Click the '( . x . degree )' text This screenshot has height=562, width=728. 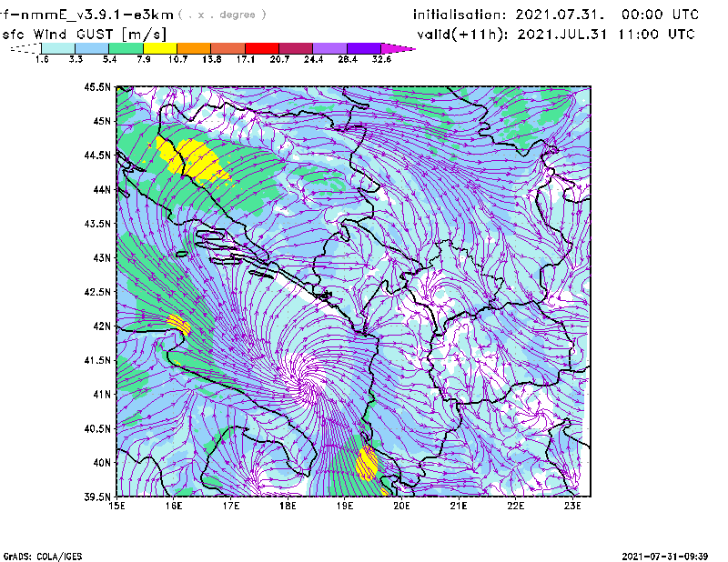click(x=222, y=15)
